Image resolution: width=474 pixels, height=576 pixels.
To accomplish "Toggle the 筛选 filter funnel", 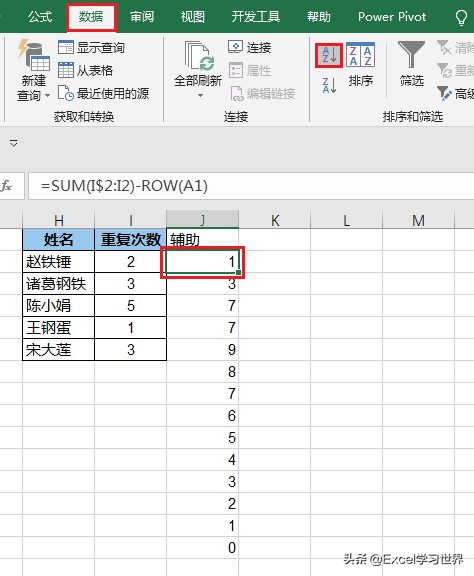I will click(412, 64).
